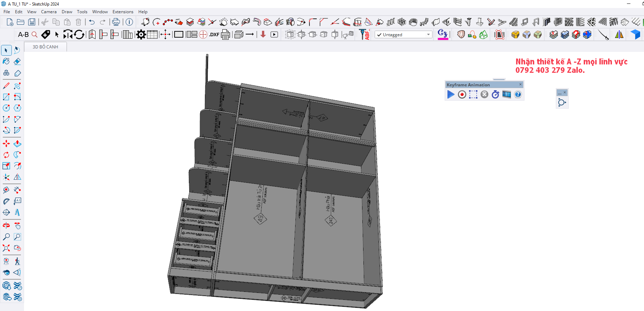Screen dimensions: 644x311
Task: Open the Camera menu
Action: coord(49,12)
